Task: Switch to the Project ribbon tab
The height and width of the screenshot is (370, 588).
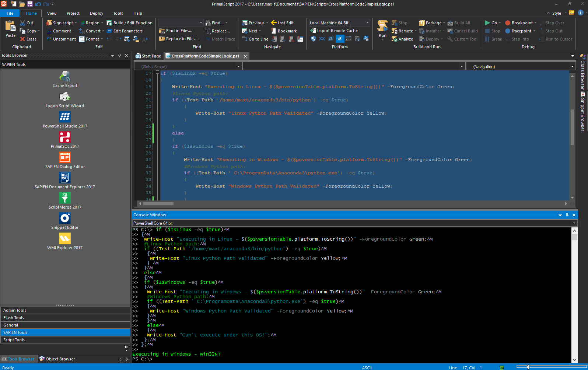Action: coord(73,13)
